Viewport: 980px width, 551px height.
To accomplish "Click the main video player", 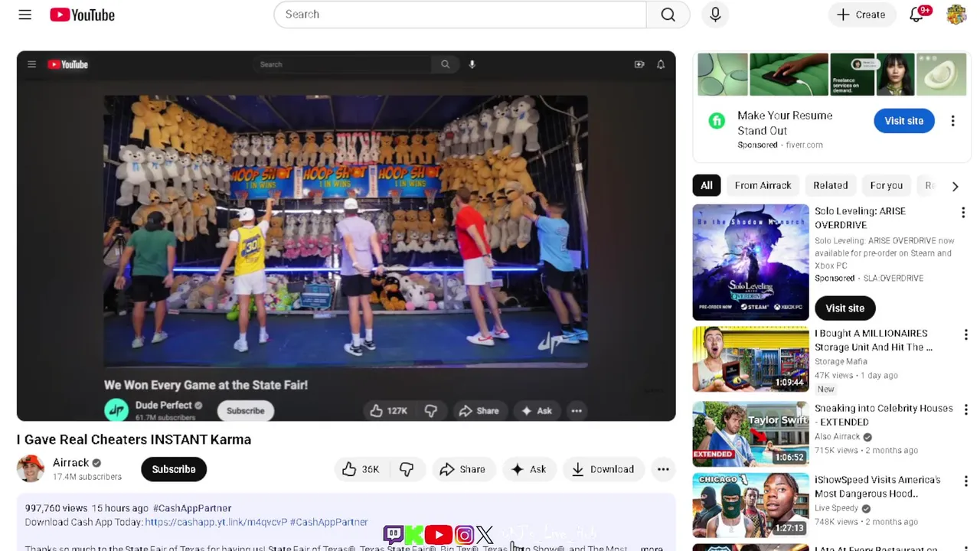I will click(346, 236).
